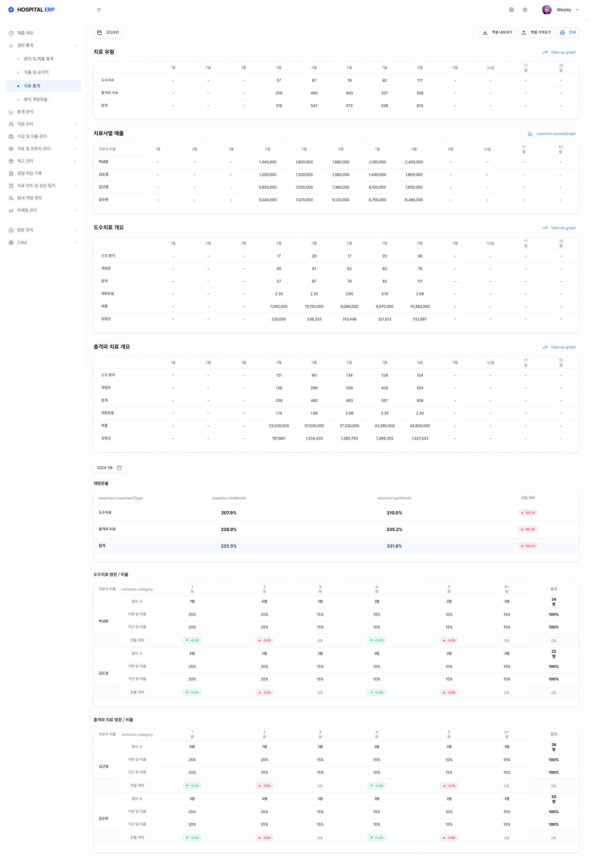
Task: Expand the 직원 관리 submenu arrow
Action: pos(75,124)
